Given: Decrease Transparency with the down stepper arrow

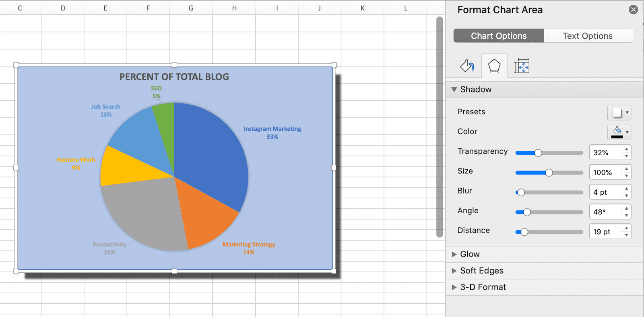Looking at the screenshot, I should point(627,156).
